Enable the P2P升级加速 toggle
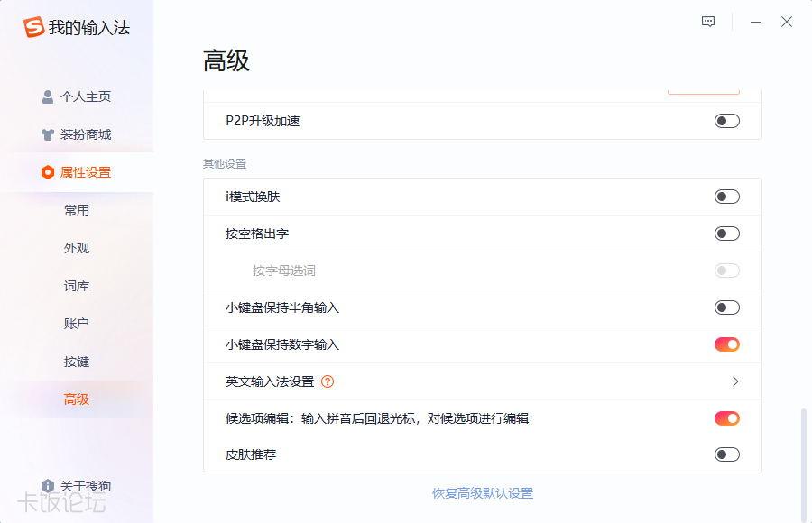Screen dimensions: 812x523 [725, 120]
